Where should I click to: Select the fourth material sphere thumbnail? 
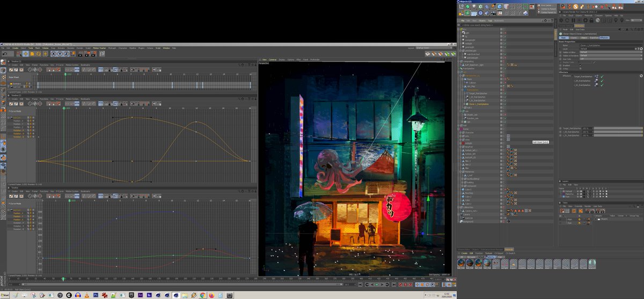click(x=487, y=263)
